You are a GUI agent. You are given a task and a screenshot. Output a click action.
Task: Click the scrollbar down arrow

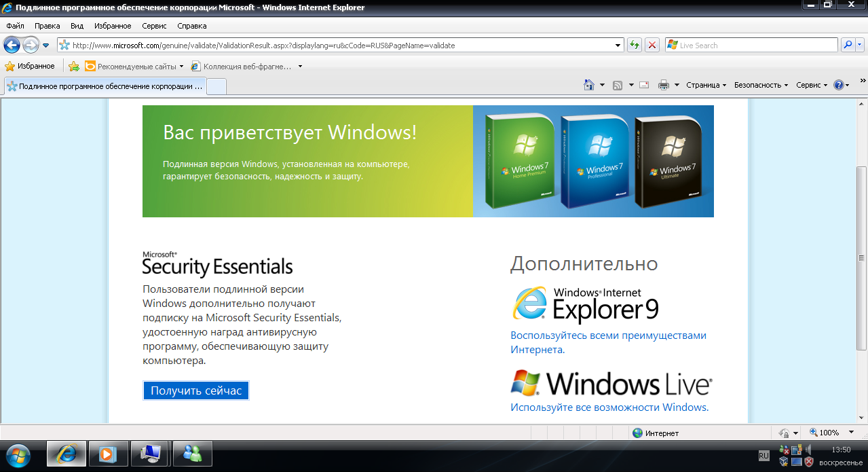tap(862, 416)
